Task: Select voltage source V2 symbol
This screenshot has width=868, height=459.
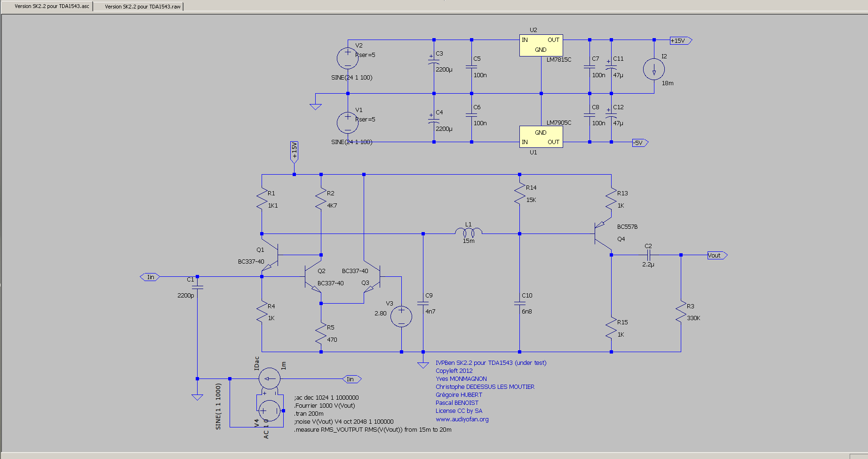Action: point(348,58)
